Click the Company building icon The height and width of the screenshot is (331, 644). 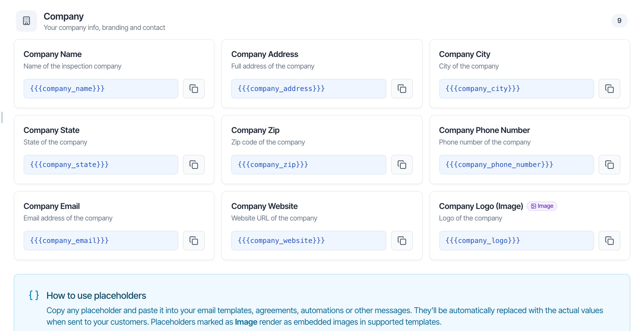(x=26, y=21)
